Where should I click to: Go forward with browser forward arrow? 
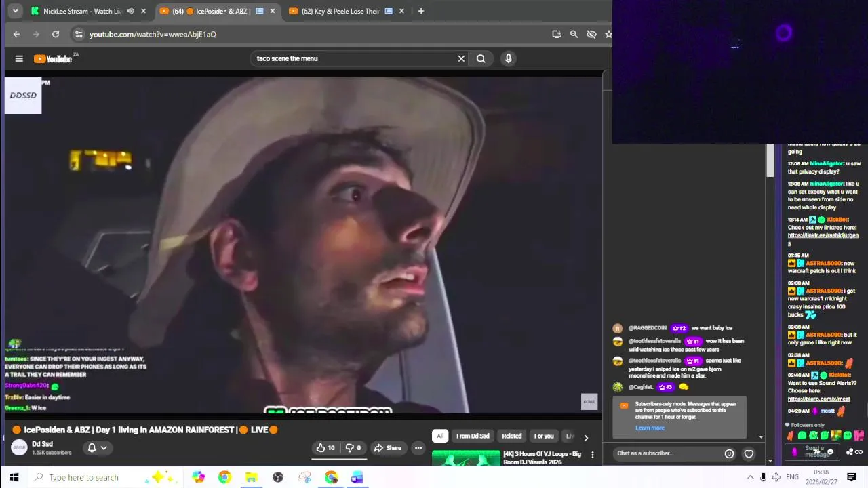tap(36, 34)
